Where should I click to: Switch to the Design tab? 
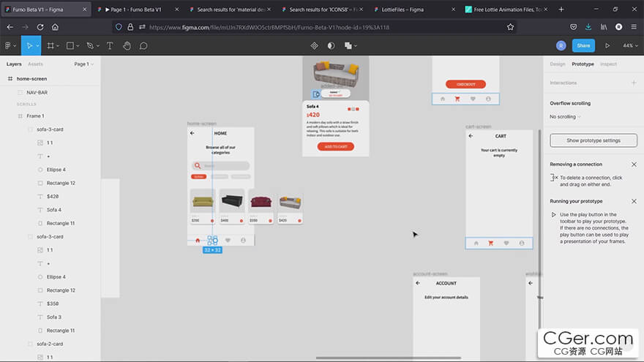(x=558, y=64)
